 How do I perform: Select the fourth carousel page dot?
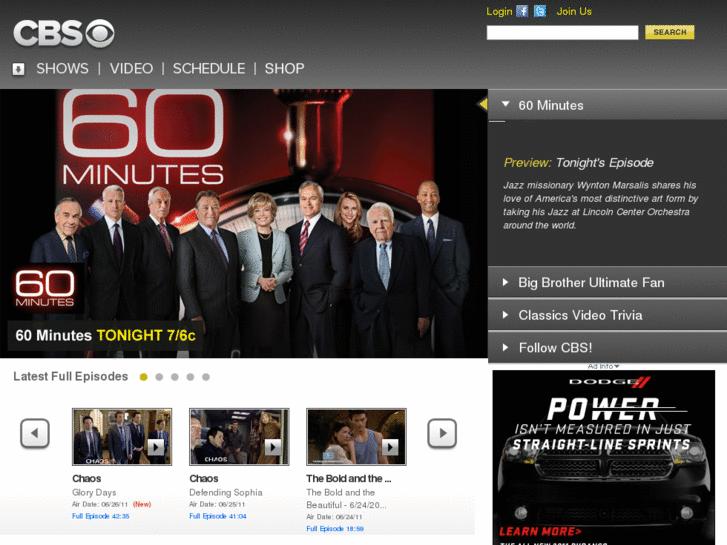190,377
